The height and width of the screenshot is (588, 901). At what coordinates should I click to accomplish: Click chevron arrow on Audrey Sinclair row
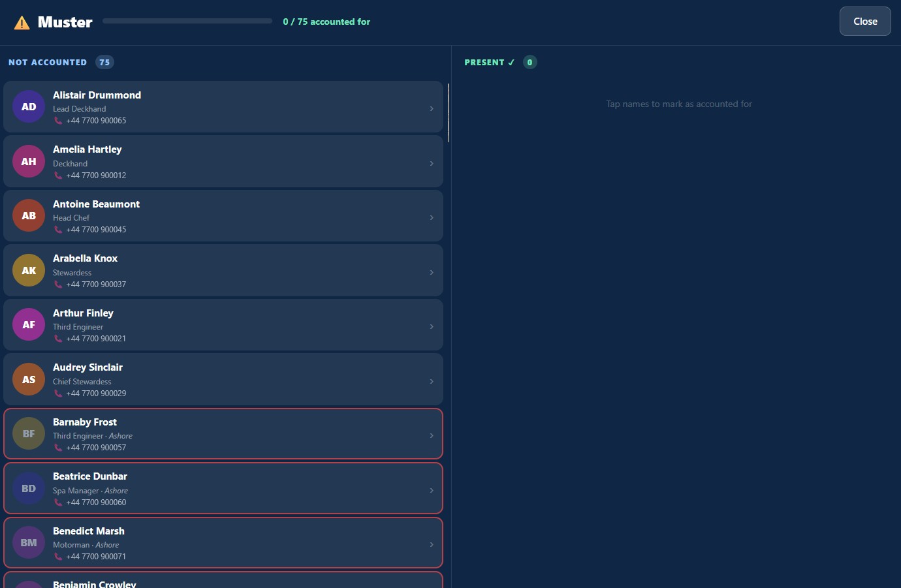(x=432, y=381)
